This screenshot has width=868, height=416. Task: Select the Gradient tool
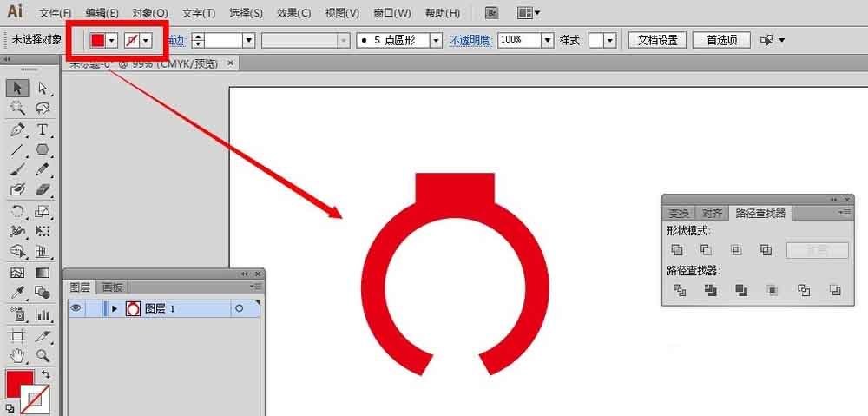[x=42, y=273]
